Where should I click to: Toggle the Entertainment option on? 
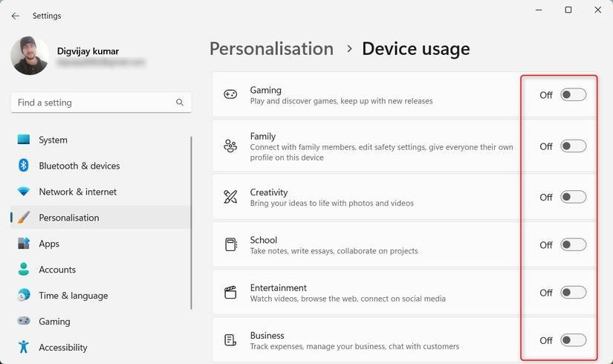pos(573,293)
